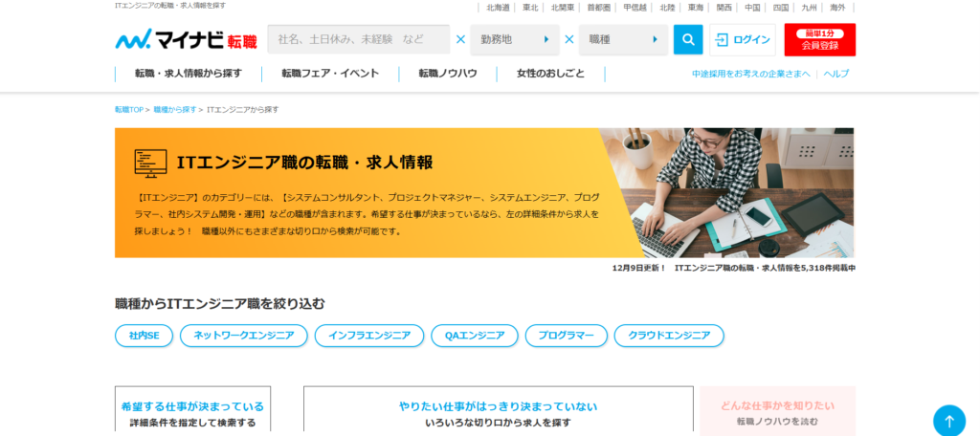This screenshot has height=436, width=980.
Task: Open 転職フェア・イベント menu
Action: click(330, 74)
